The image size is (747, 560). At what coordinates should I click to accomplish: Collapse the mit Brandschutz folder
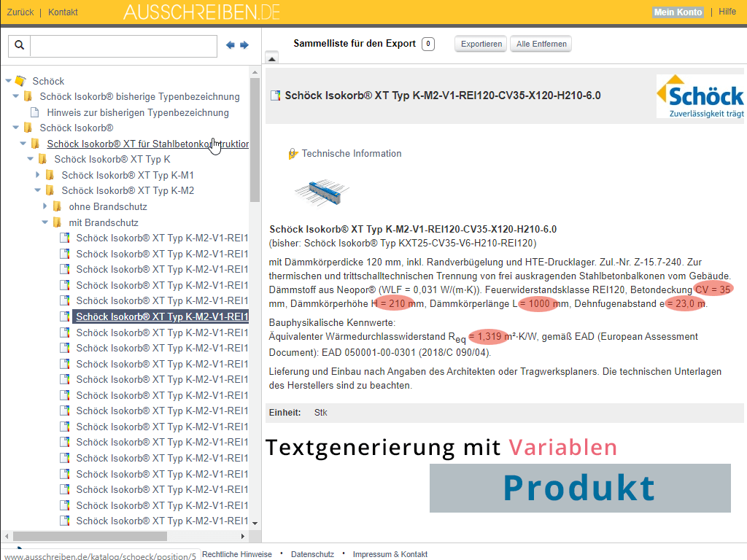44,222
